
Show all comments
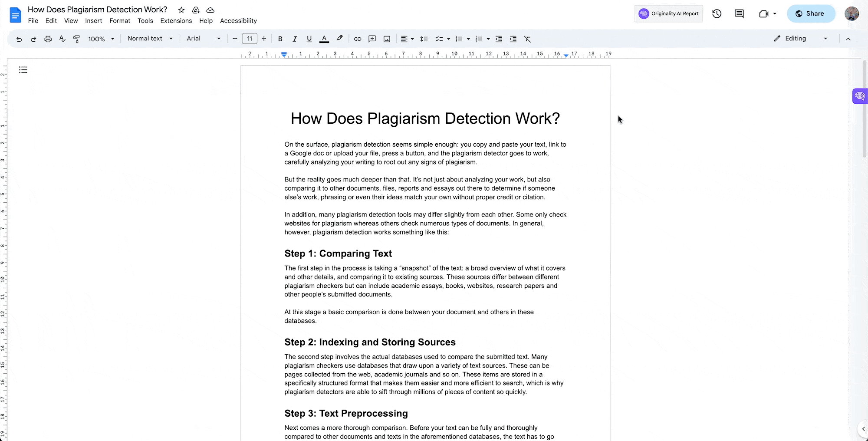click(739, 13)
